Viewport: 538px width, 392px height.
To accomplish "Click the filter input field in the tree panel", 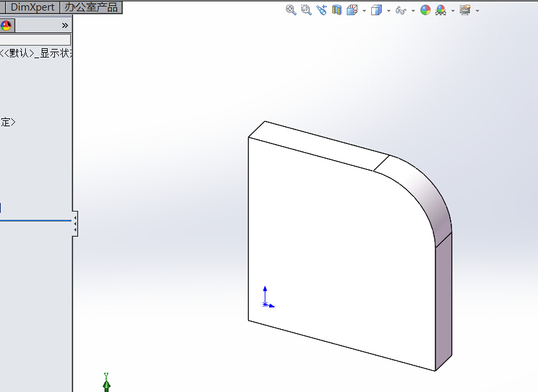I will coord(35,40).
